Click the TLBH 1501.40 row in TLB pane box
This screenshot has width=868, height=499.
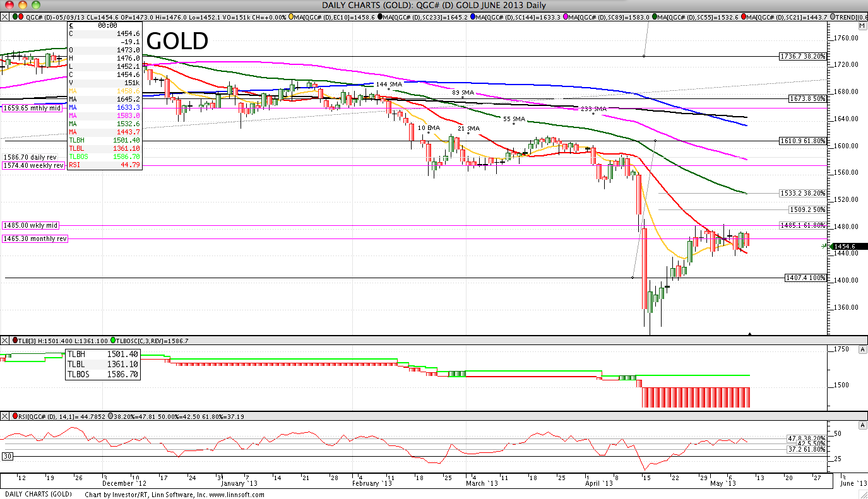tap(102, 355)
